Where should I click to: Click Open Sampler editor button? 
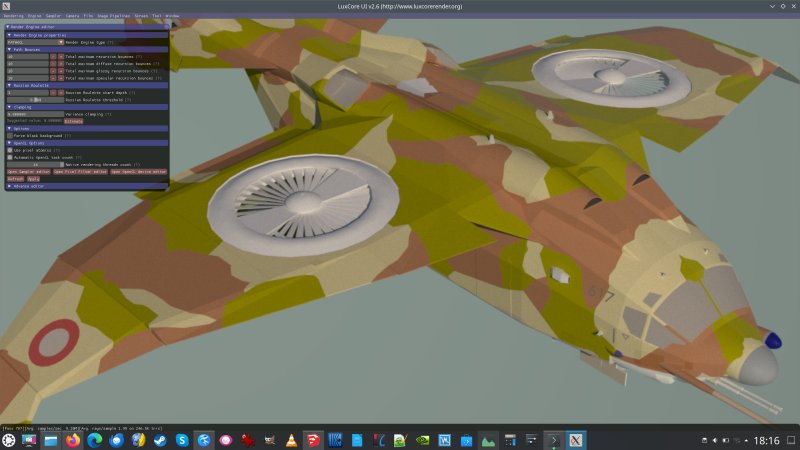point(29,172)
